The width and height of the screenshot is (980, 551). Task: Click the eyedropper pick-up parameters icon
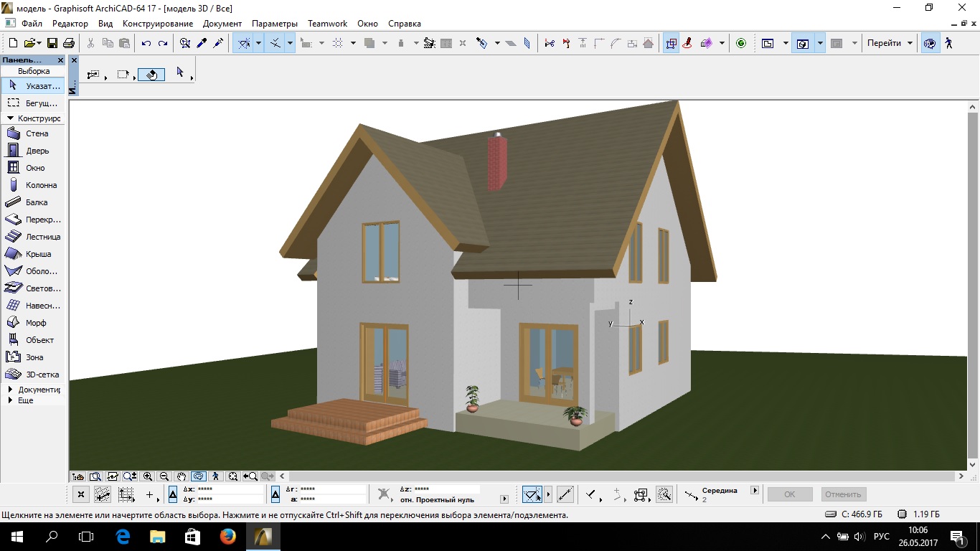(202, 43)
